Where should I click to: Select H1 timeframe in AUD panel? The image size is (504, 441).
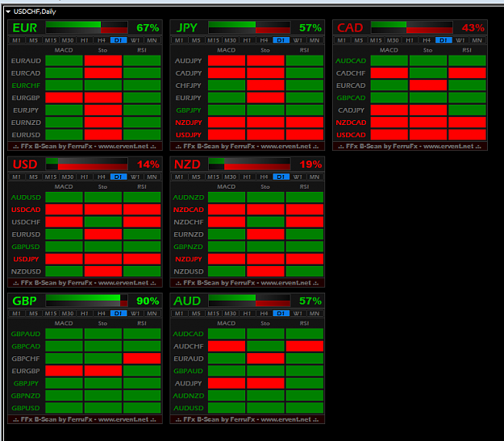[x=248, y=314]
